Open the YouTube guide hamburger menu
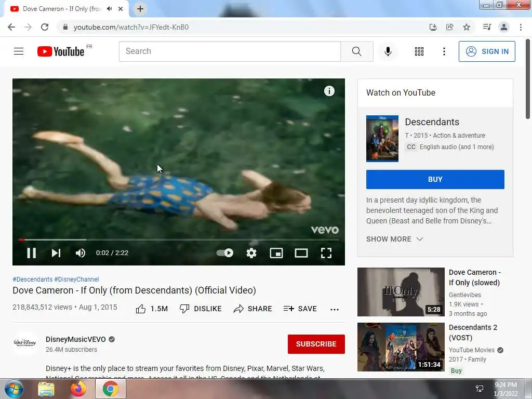The width and height of the screenshot is (532, 399). [19, 51]
